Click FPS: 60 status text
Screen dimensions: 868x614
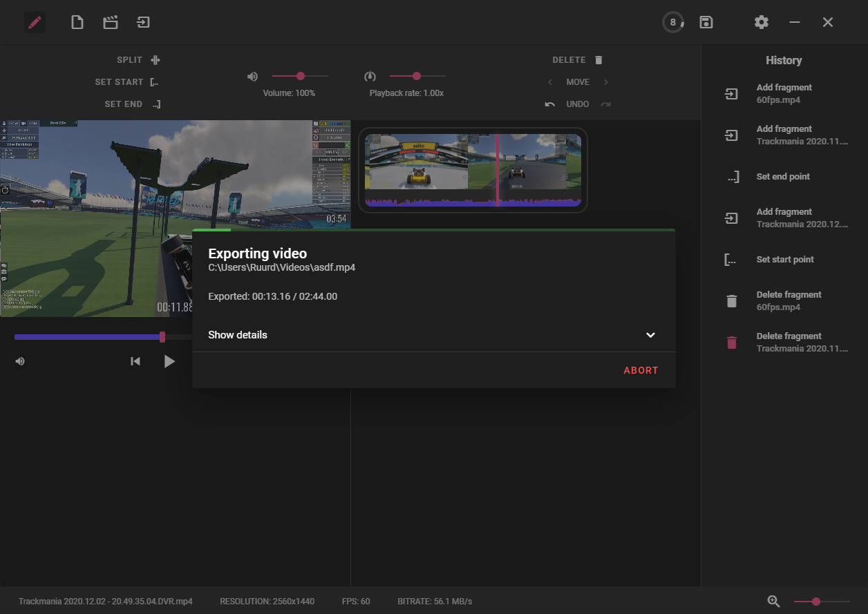pyautogui.click(x=356, y=602)
